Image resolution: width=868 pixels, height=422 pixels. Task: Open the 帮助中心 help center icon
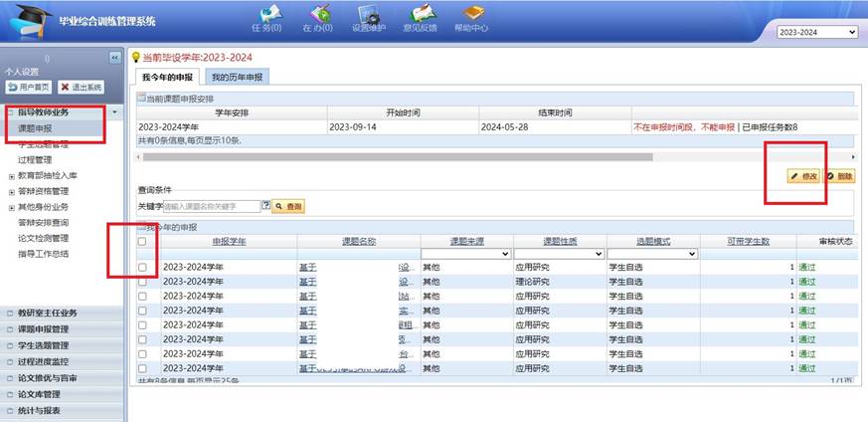472,17
